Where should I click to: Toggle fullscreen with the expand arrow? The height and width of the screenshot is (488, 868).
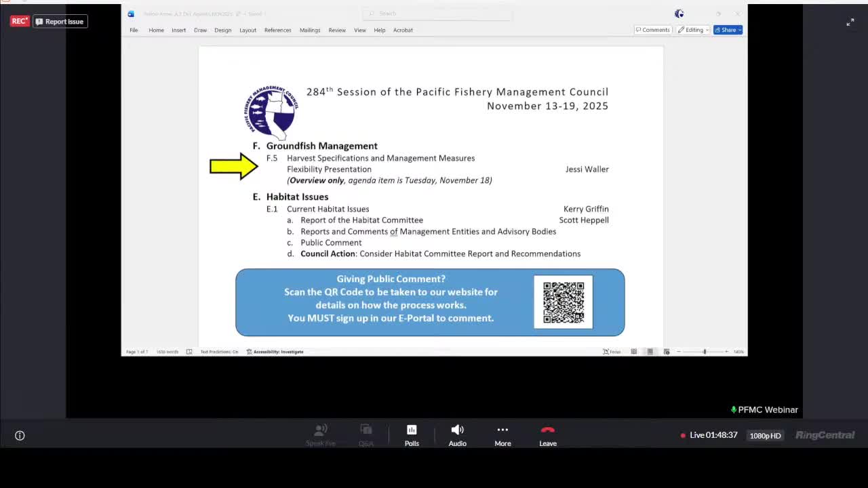click(850, 22)
